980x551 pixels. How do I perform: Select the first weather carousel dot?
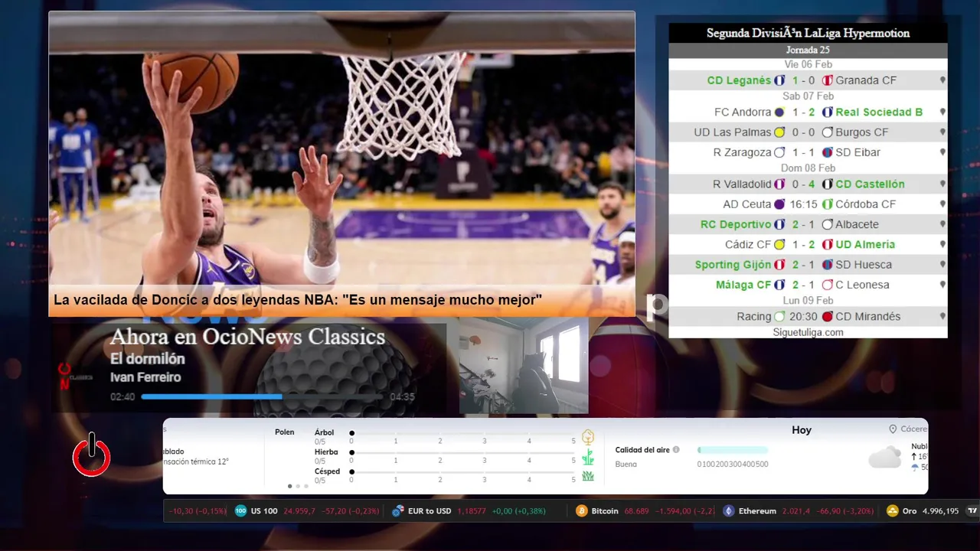pos(289,486)
